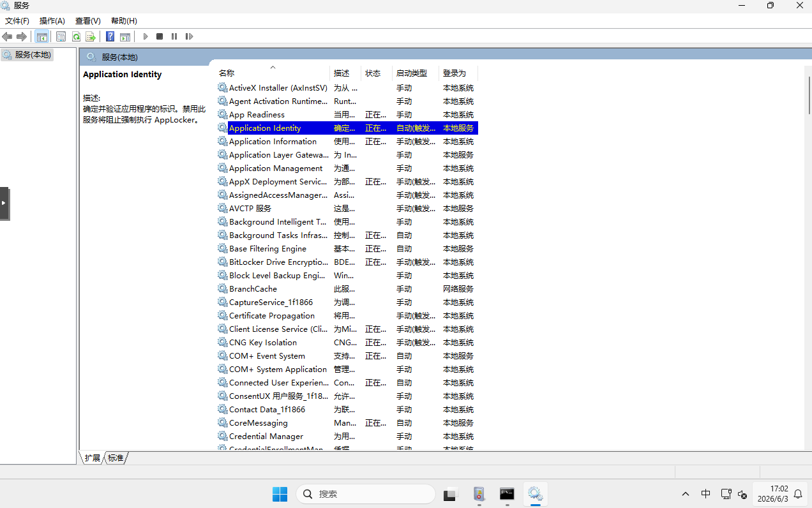812x508 pixels.
Task: Sort by the 描述 column header
Action: [345, 73]
